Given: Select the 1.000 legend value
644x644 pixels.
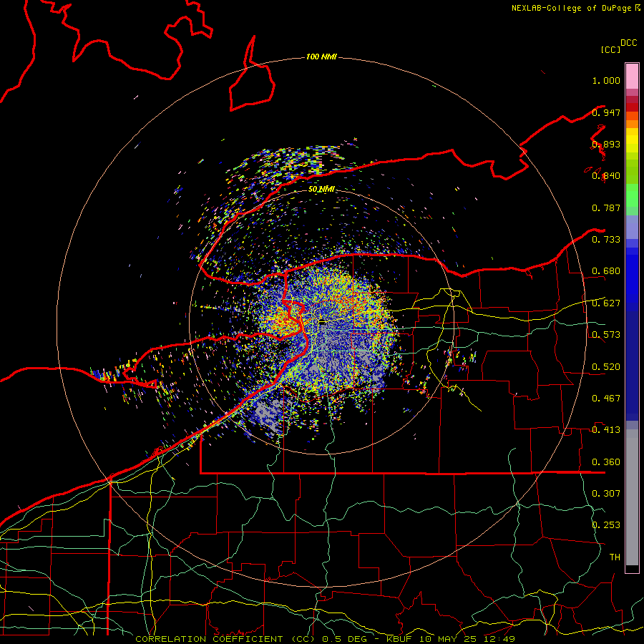Looking at the screenshot, I should click(606, 80).
